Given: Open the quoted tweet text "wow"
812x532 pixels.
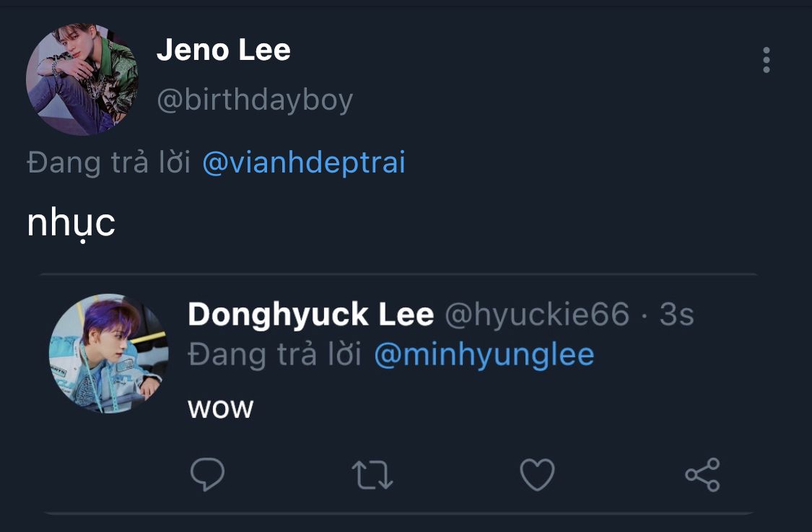Looking at the screenshot, I should click(x=220, y=409).
